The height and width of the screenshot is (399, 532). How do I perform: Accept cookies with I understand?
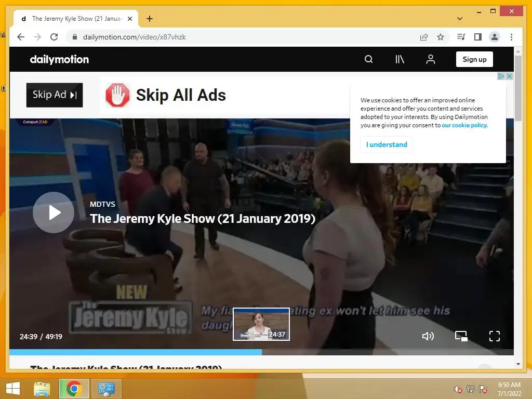point(387,144)
